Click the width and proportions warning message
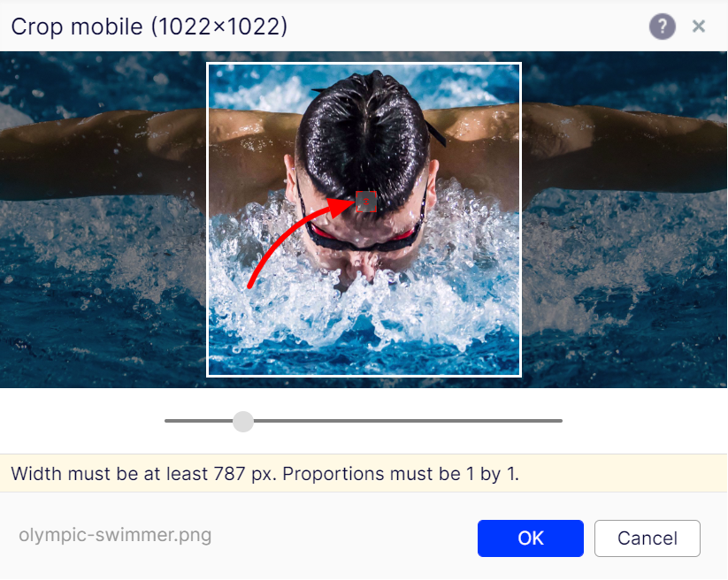The width and height of the screenshot is (728, 580). point(264,474)
